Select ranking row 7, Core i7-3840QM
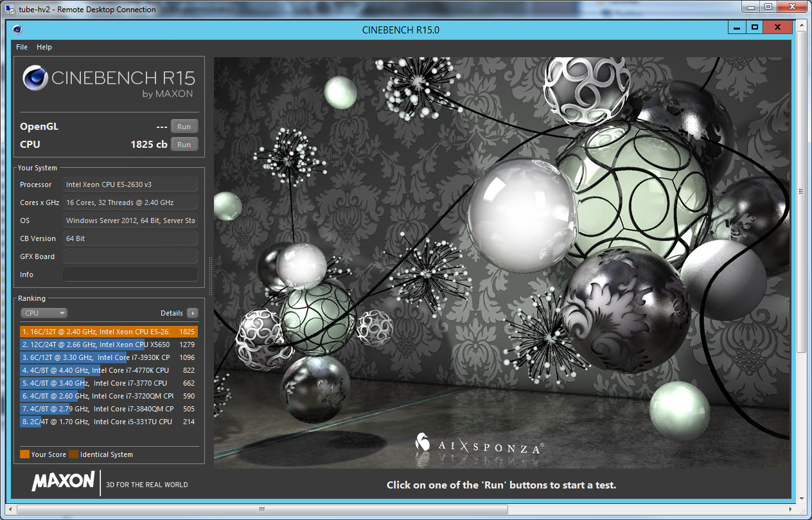The image size is (812, 520). tap(109, 409)
